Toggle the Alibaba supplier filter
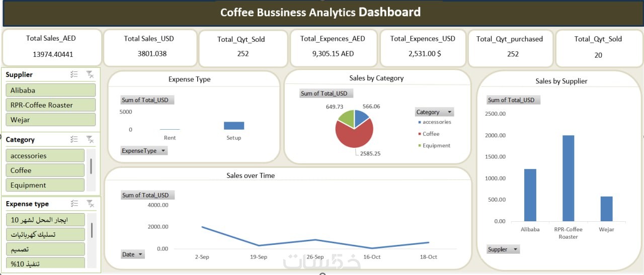 click(x=50, y=90)
